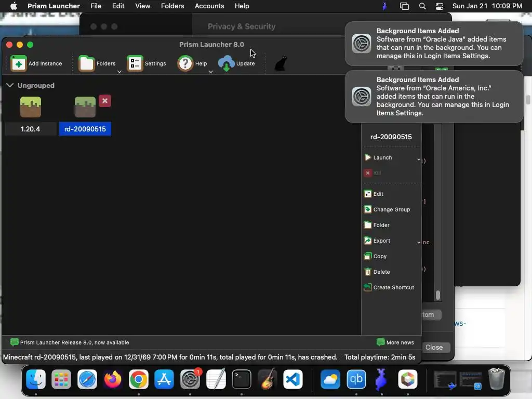Open Finder from the Dock
Image resolution: width=532 pixels, height=399 pixels.
point(36,379)
